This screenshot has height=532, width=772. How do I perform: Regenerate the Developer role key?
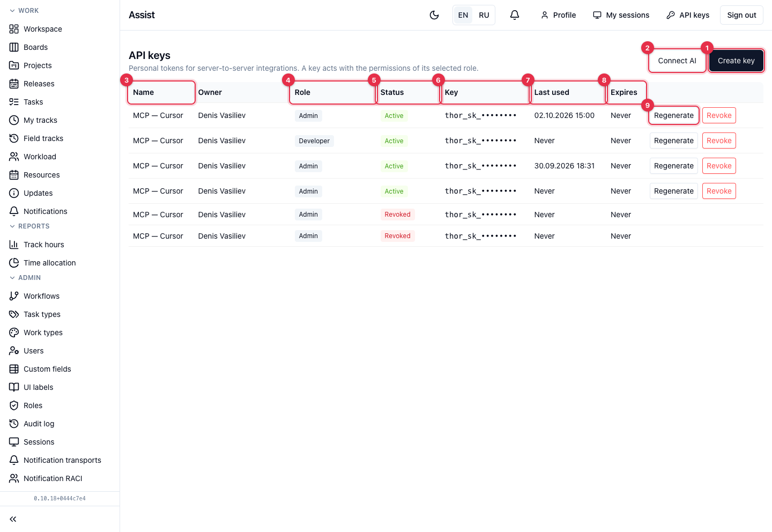click(674, 141)
